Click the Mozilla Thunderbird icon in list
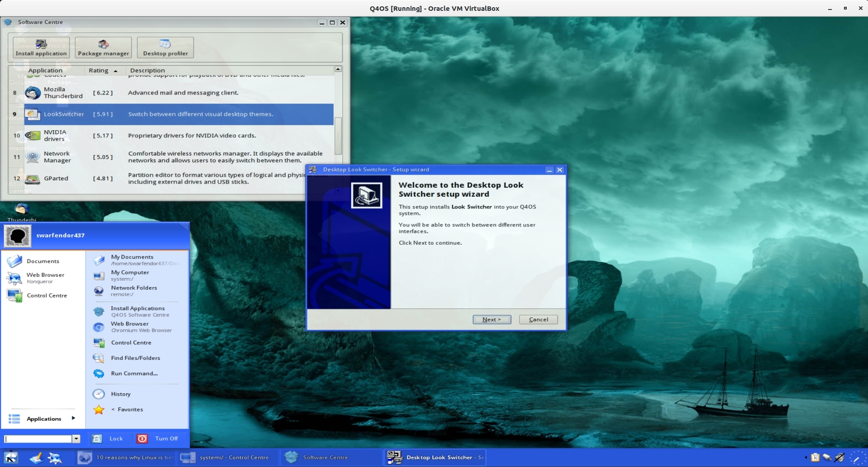This screenshot has width=868, height=467. pyautogui.click(x=33, y=93)
